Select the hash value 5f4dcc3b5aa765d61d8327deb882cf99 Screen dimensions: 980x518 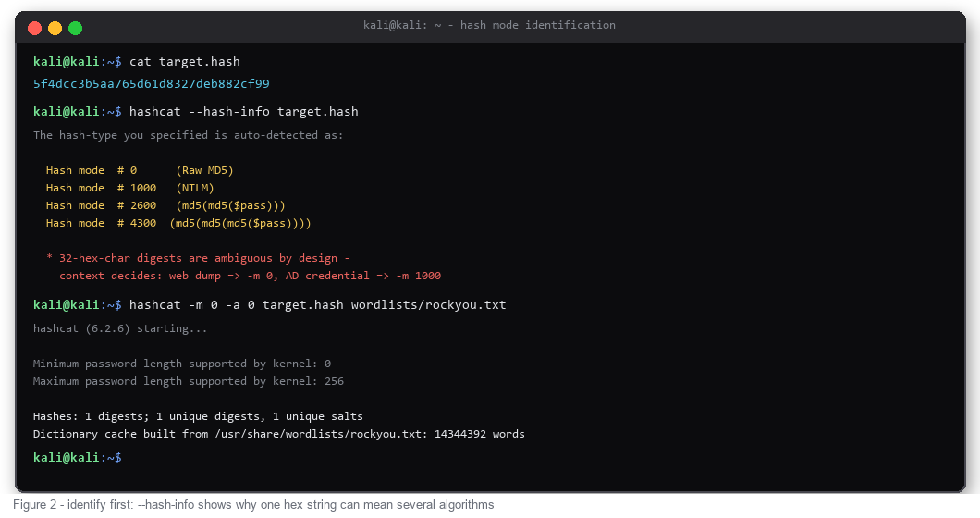pos(152,84)
